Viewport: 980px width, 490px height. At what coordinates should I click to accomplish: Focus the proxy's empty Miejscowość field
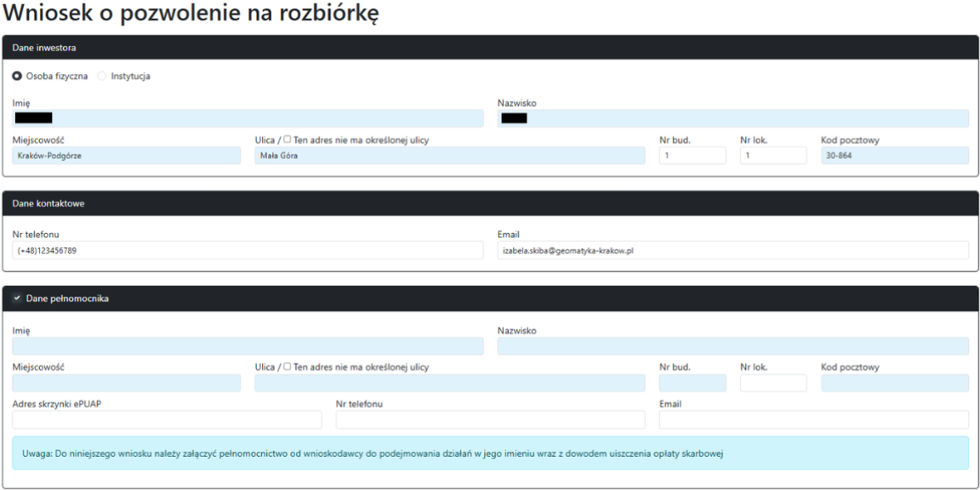(126, 384)
